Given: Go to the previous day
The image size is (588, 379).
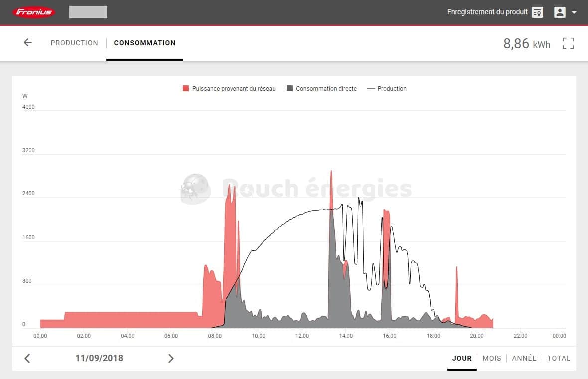Looking at the screenshot, I should coord(27,358).
